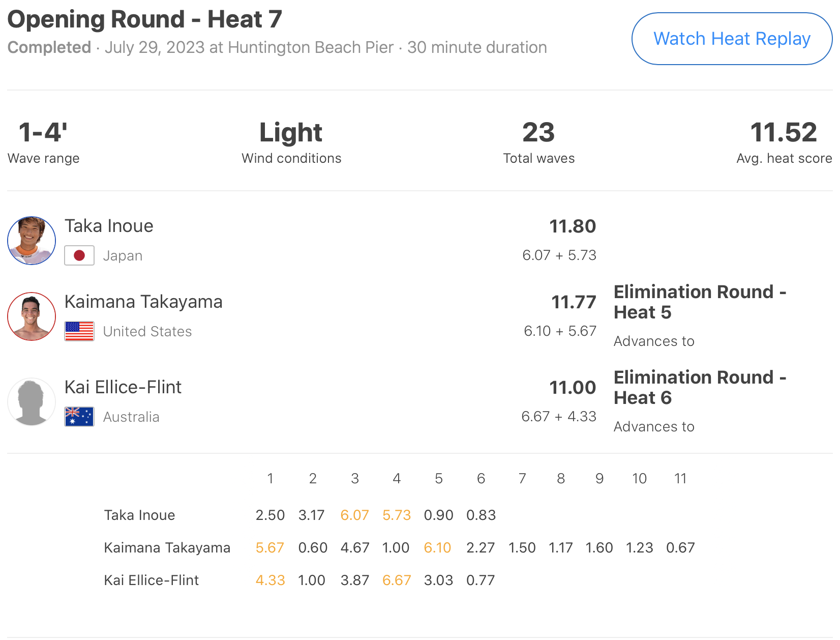This screenshot has height=640, width=840.
Task: Click the Australia flag icon
Action: 79,417
